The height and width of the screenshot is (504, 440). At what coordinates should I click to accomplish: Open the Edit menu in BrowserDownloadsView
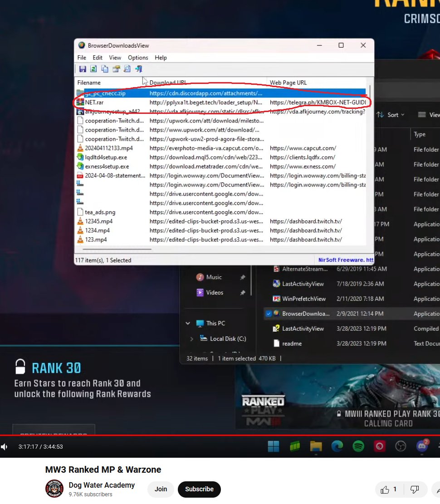click(x=98, y=58)
